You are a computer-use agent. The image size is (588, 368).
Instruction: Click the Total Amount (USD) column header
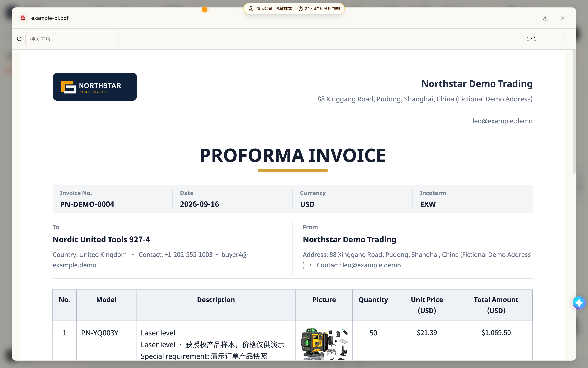tap(496, 305)
